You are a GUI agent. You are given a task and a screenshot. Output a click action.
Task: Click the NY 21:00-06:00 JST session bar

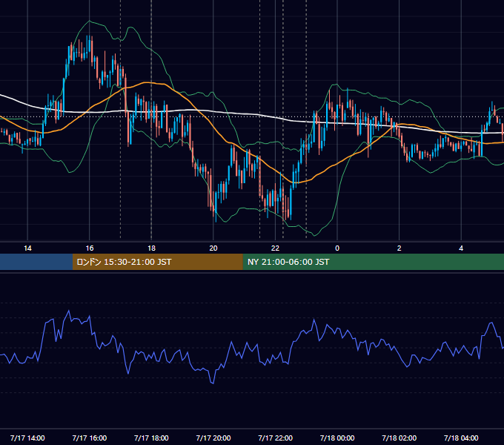click(x=373, y=262)
